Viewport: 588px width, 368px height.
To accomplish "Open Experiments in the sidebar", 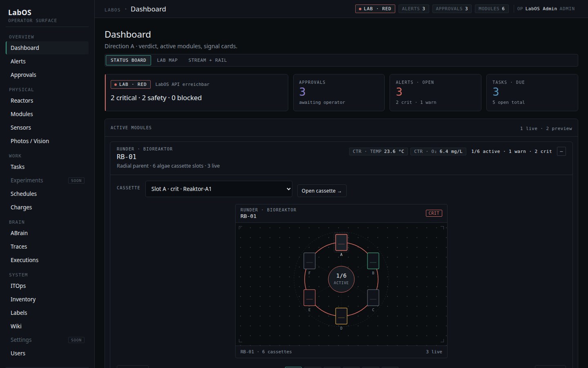I will pyautogui.click(x=47, y=180).
